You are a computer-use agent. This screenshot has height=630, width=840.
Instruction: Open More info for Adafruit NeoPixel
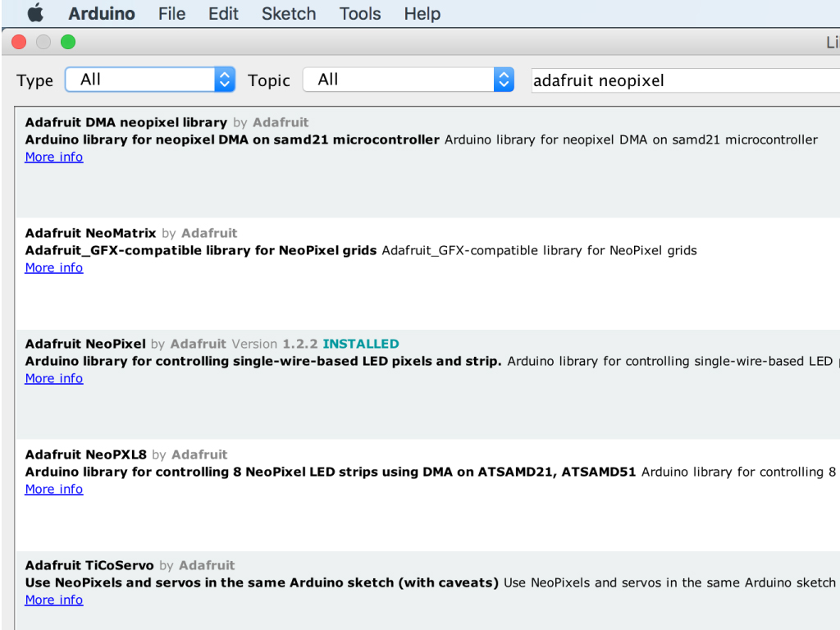[x=54, y=379]
